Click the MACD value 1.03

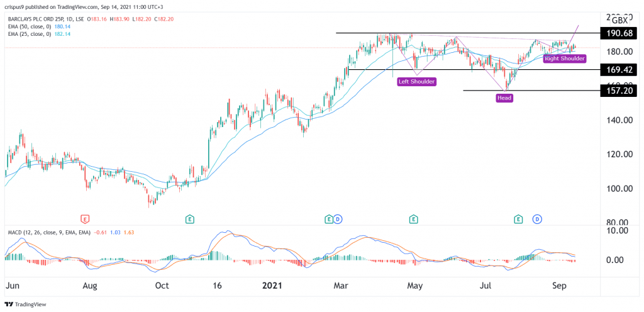(114, 232)
